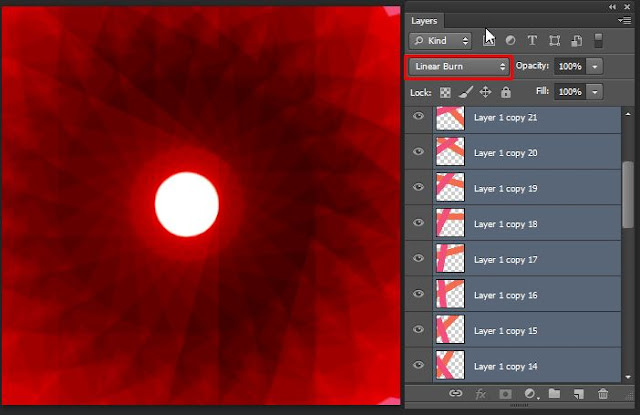Click the scrollbar up arrow in layers list
This screenshot has height=415, width=640.
coord(628,114)
